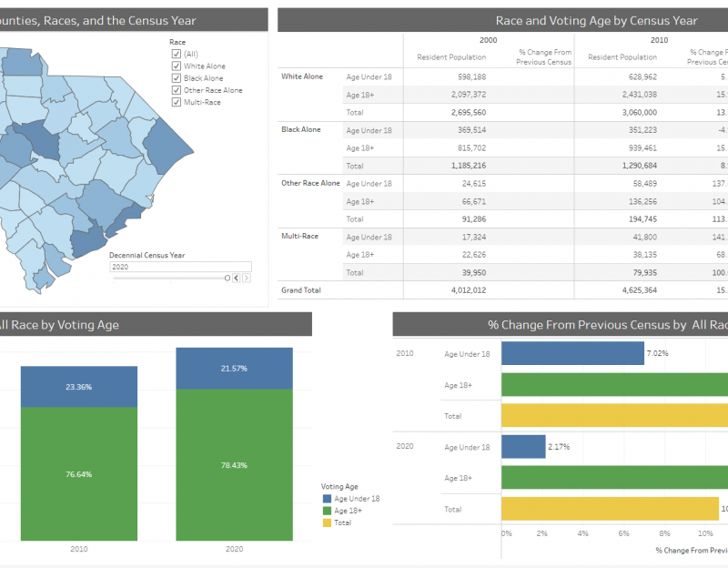Toggle the Other Race Alone checkbox

(177, 90)
